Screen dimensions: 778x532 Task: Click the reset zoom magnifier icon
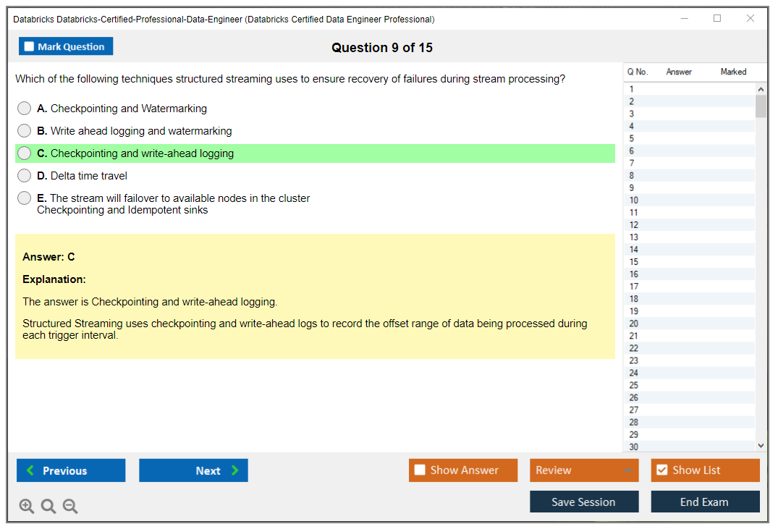pyautogui.click(x=48, y=507)
